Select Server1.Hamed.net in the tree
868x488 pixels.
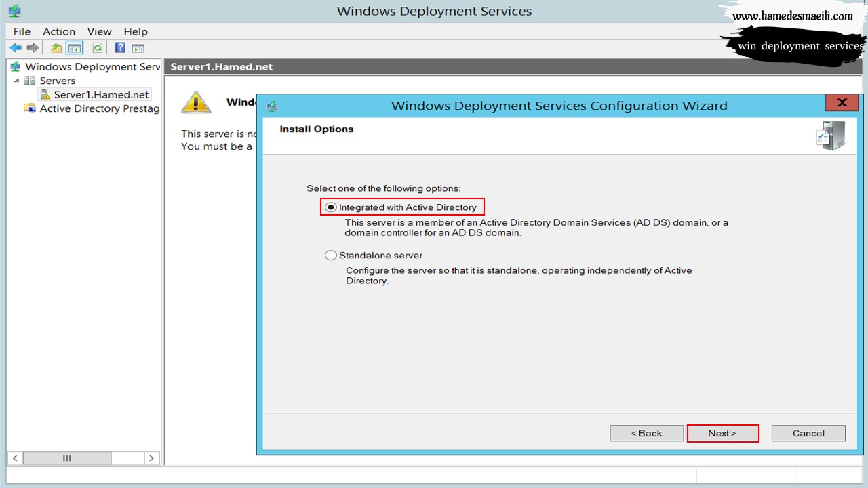(x=101, y=95)
